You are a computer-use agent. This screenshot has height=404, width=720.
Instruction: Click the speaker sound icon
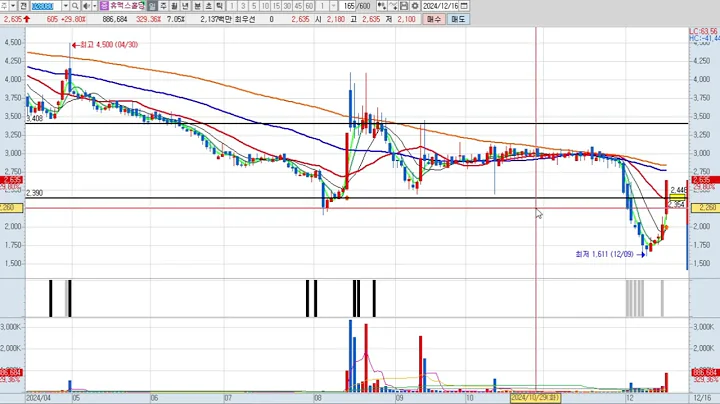click(x=86, y=6)
